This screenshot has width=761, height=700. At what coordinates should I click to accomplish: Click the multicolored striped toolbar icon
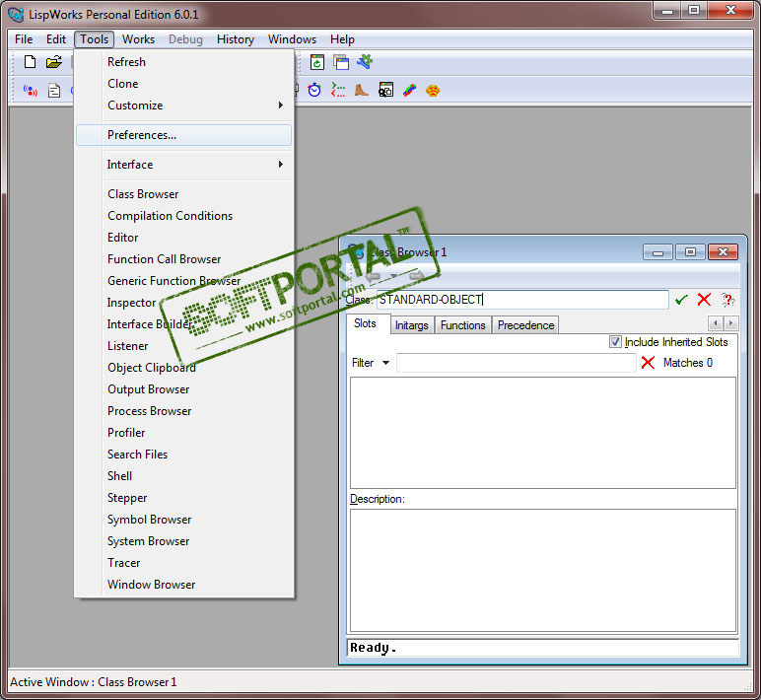pyautogui.click(x=409, y=91)
